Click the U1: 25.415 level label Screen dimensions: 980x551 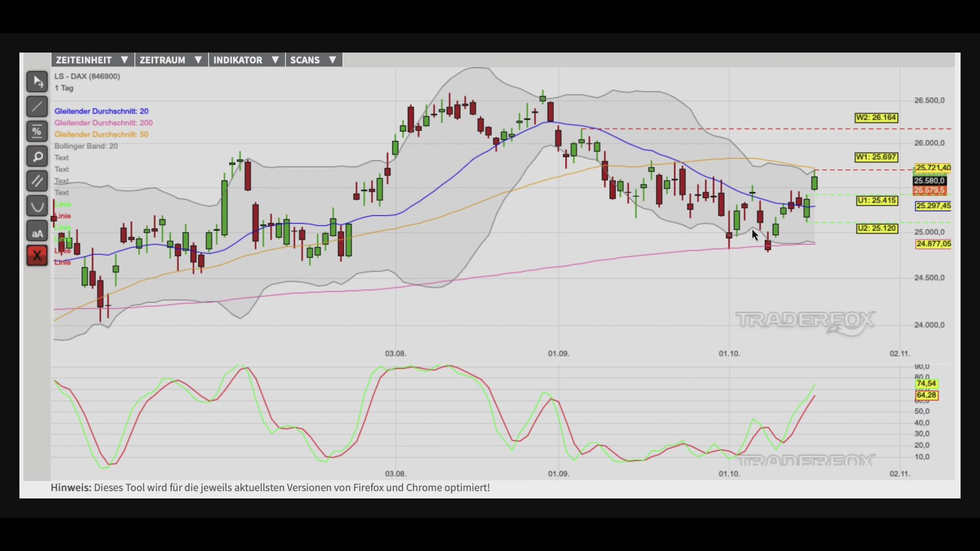pos(877,201)
